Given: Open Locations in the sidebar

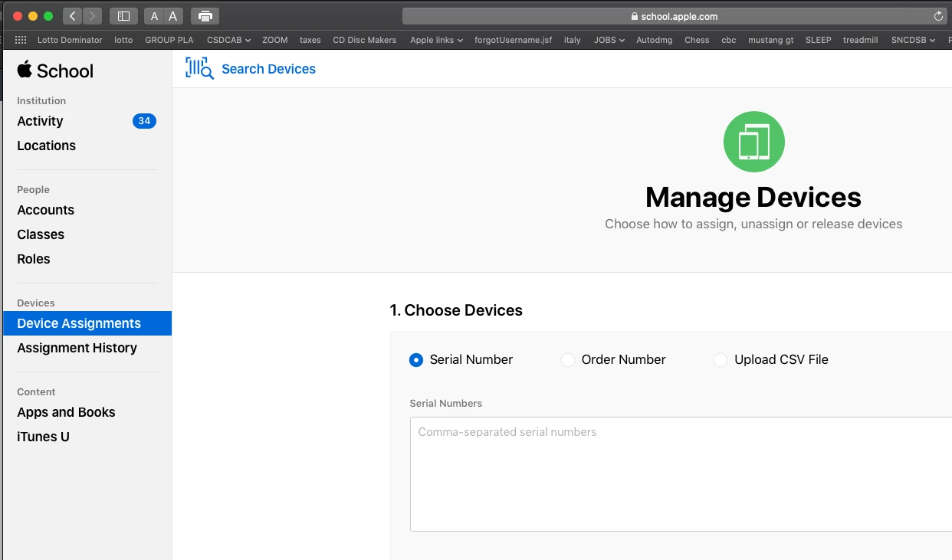Looking at the screenshot, I should [46, 146].
